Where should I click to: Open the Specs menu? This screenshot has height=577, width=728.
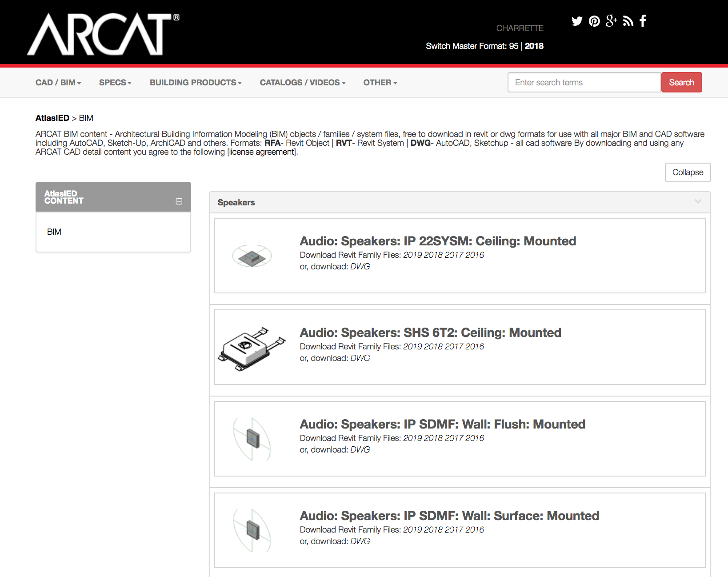[115, 83]
